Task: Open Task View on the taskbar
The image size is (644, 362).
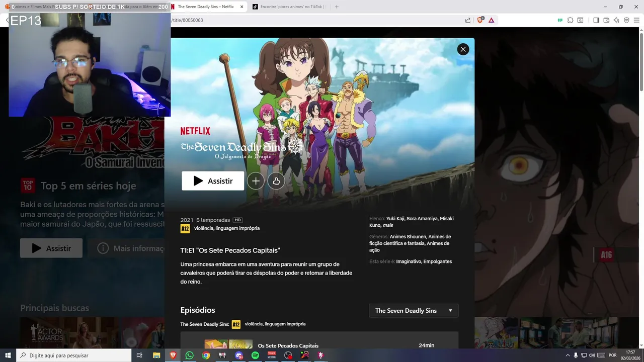Action: [139, 355]
